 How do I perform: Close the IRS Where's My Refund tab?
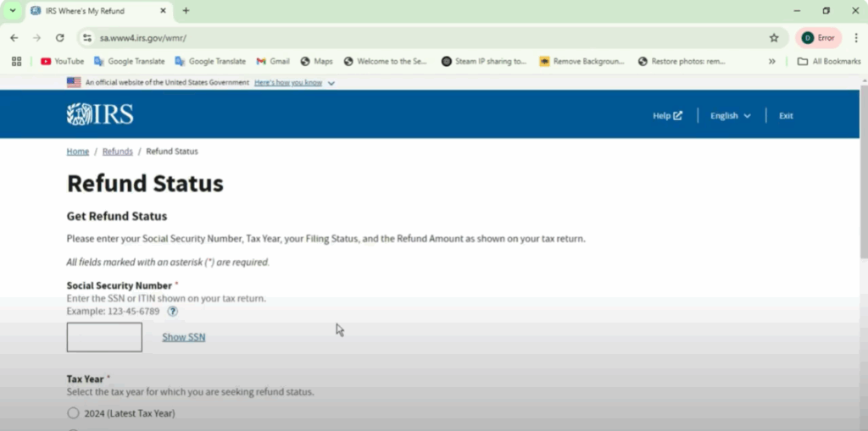click(163, 10)
